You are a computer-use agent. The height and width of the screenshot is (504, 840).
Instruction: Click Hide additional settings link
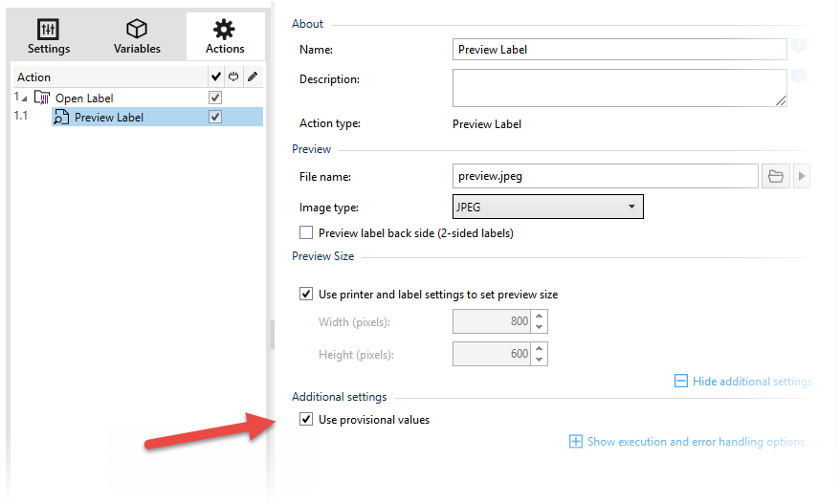click(x=742, y=381)
